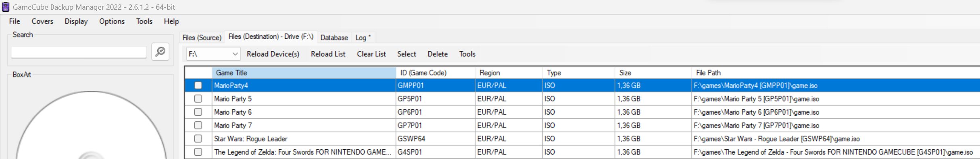Tick the checkbox for Mario Party 5
Viewport: 980px width, 159px height.
tap(198, 99)
